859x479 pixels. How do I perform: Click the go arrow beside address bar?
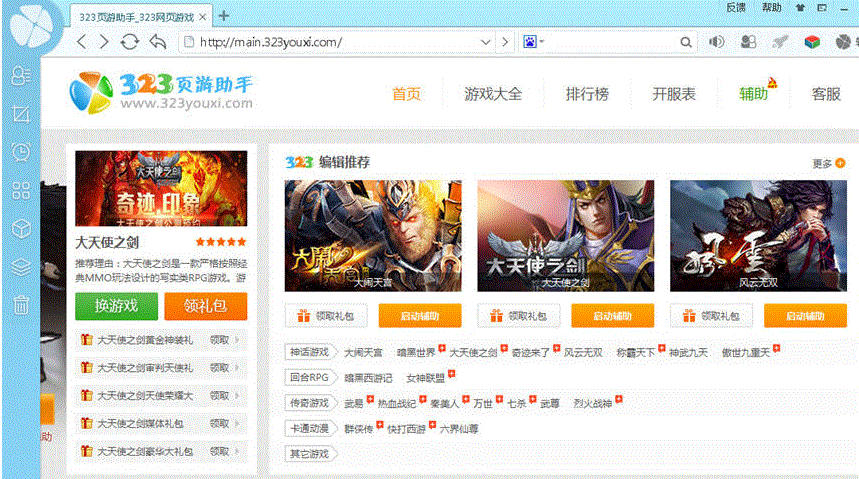(x=505, y=42)
